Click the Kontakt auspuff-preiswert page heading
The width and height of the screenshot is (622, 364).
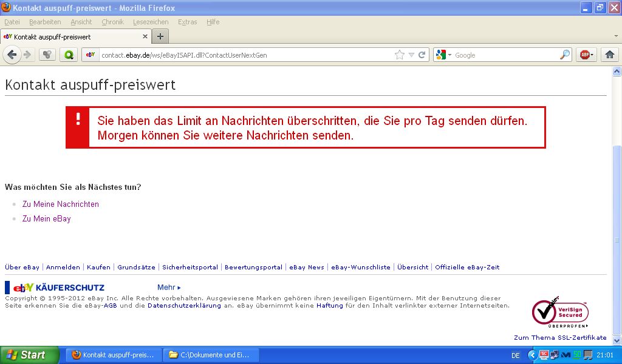coord(90,85)
